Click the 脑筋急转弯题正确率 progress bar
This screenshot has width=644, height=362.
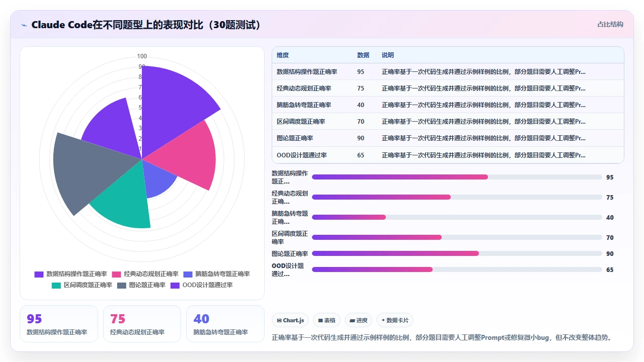click(457, 217)
